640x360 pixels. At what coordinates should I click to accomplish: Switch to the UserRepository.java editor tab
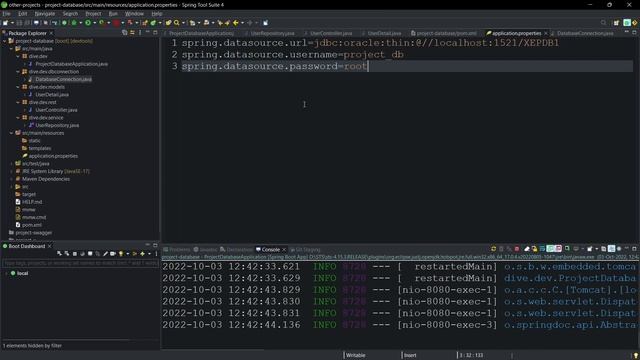click(x=272, y=33)
